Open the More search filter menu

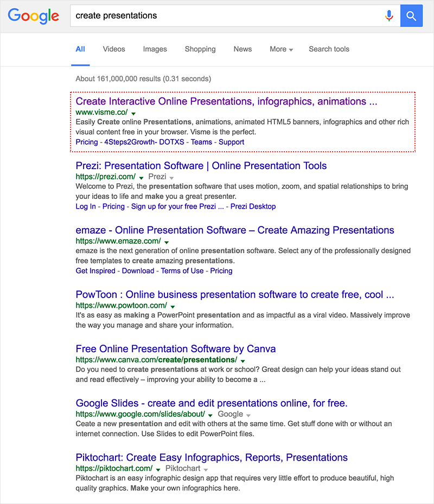pyautogui.click(x=281, y=49)
